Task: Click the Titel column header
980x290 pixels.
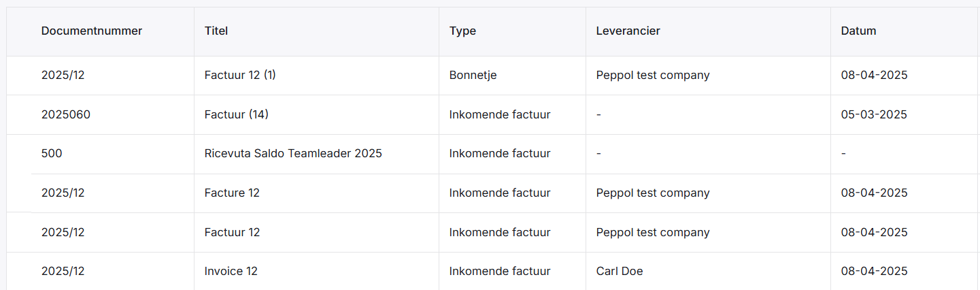Action: pos(216,31)
